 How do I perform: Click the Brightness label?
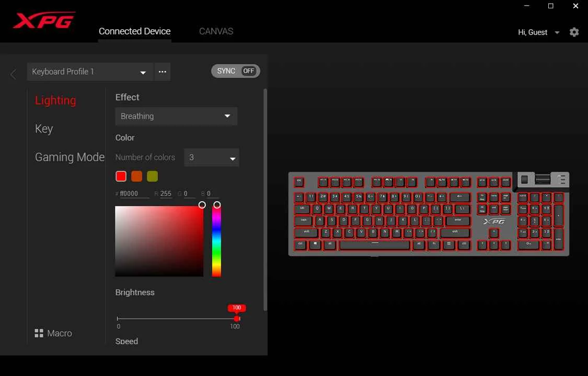click(135, 292)
